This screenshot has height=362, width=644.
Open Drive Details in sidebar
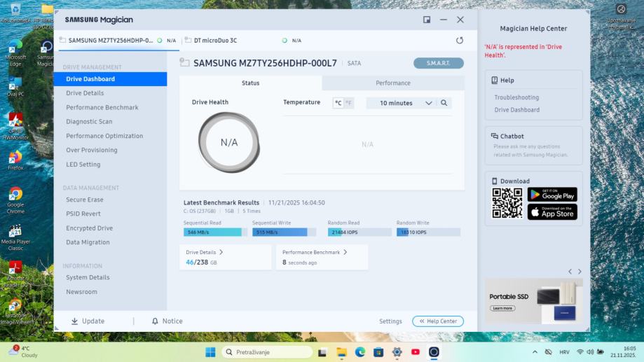pos(85,93)
